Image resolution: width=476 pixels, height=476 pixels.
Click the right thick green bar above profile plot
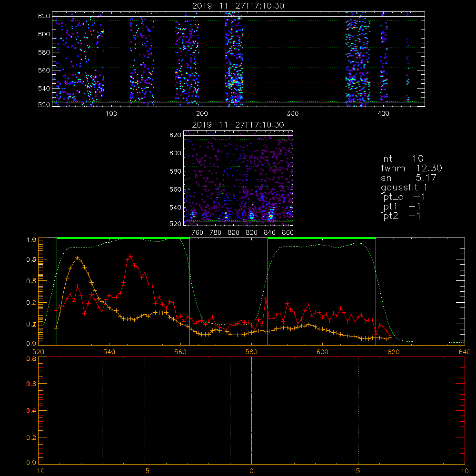pyautogui.click(x=322, y=238)
